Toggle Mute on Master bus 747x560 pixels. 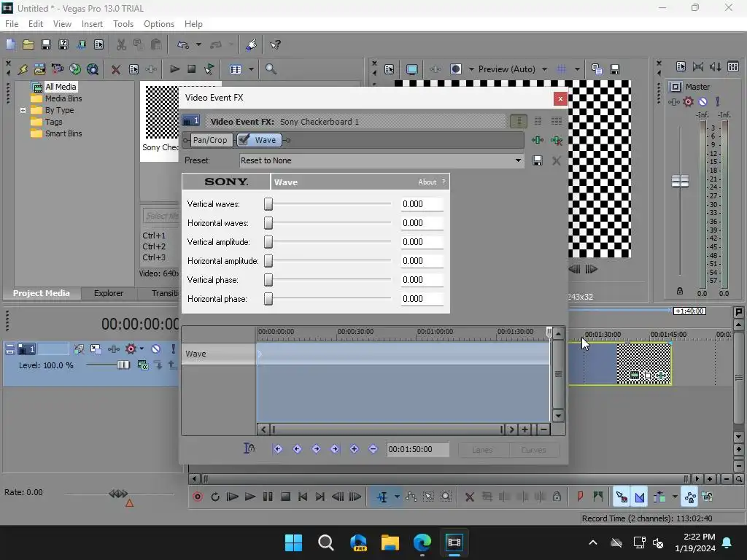(x=703, y=101)
